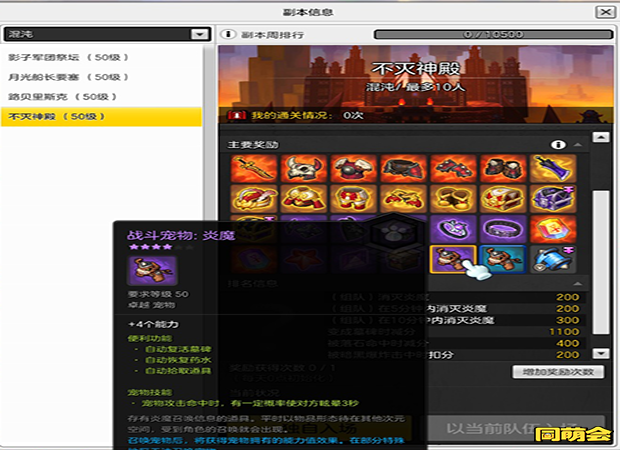Select the golden feathered helmet reward
This screenshot has height=450, width=620.
click(x=253, y=198)
